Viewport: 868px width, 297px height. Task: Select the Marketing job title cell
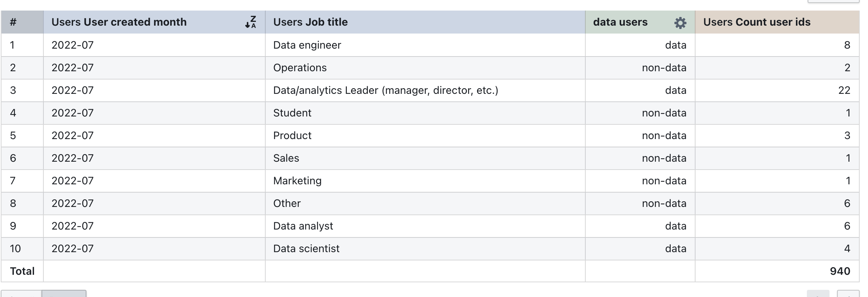pyautogui.click(x=297, y=181)
